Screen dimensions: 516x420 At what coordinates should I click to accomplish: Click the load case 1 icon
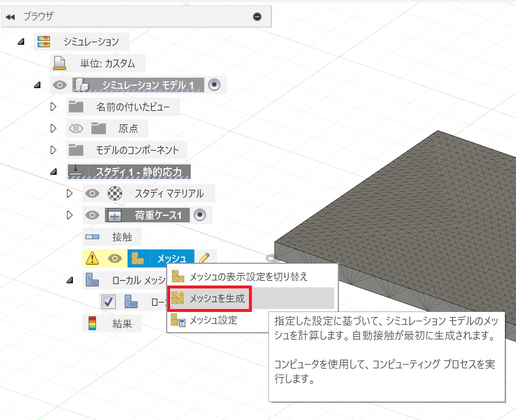pos(115,215)
